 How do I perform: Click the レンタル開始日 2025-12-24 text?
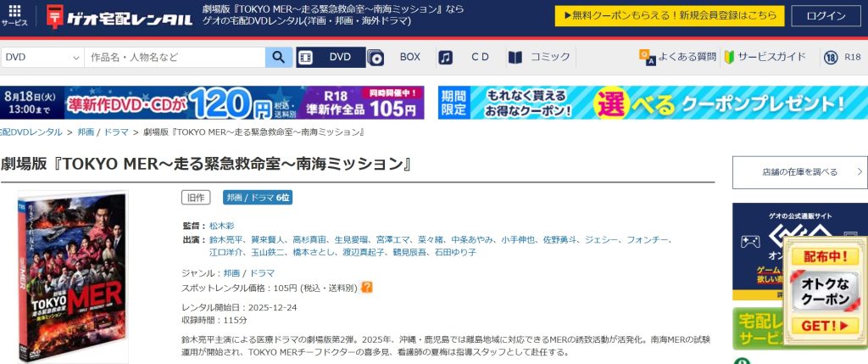click(x=239, y=307)
